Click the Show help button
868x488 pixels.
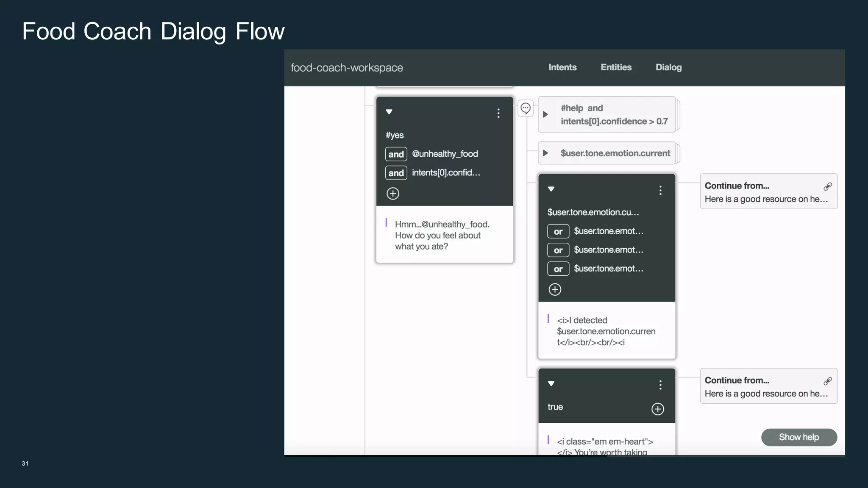pyautogui.click(x=799, y=437)
